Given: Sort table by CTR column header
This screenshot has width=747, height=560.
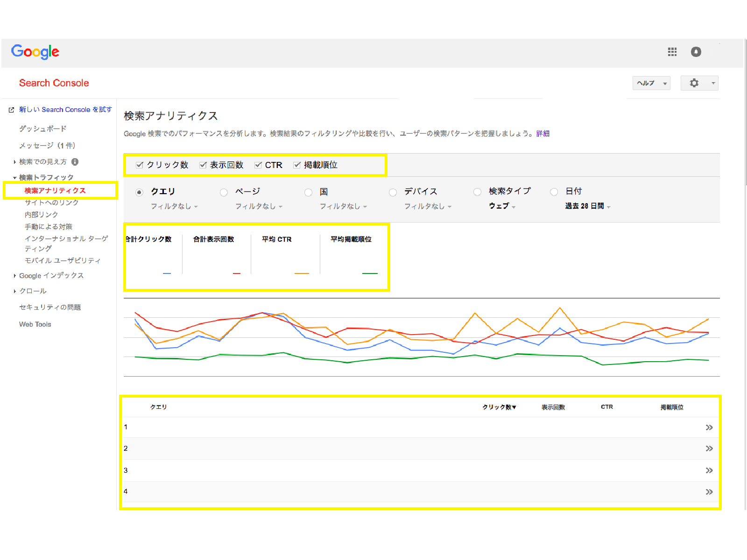Looking at the screenshot, I should point(607,407).
